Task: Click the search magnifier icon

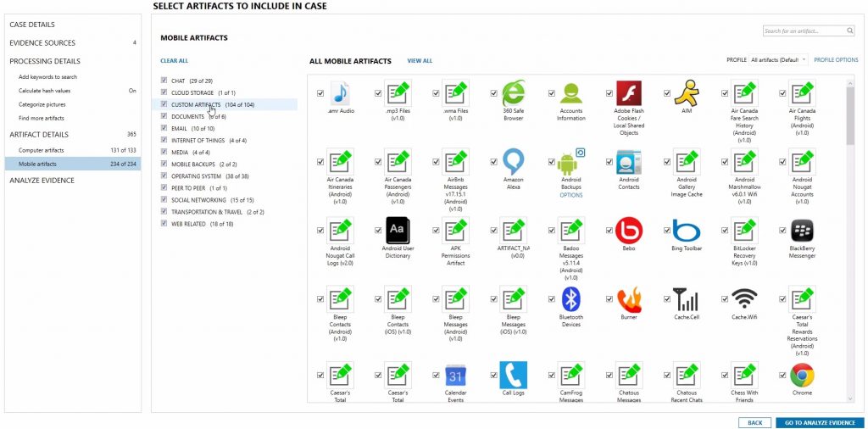Action: coord(849,31)
